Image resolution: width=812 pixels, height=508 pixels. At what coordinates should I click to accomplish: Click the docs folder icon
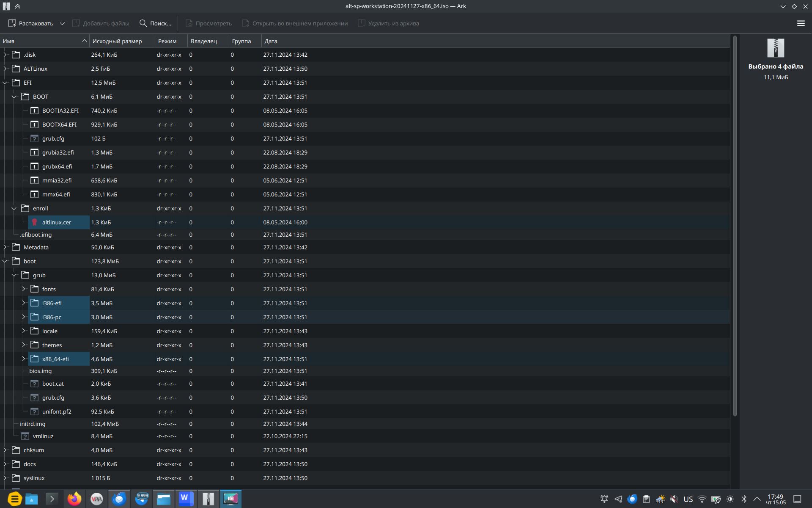pos(16,464)
